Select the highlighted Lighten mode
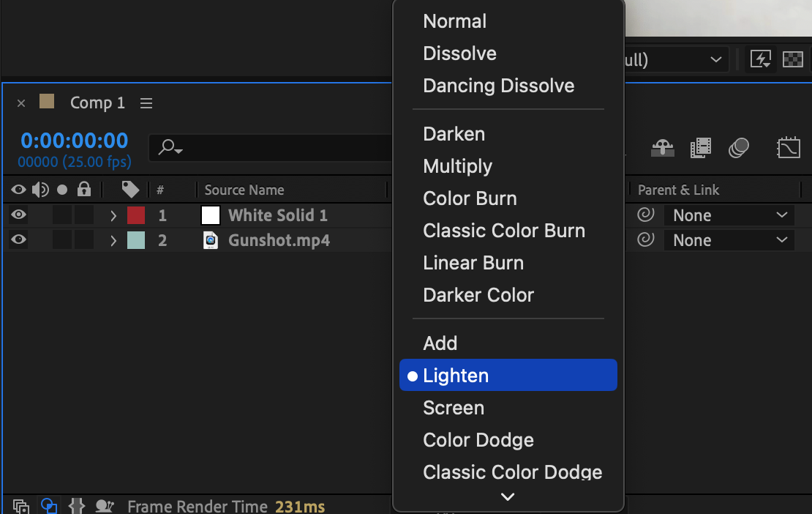This screenshot has width=812, height=514. [508, 375]
